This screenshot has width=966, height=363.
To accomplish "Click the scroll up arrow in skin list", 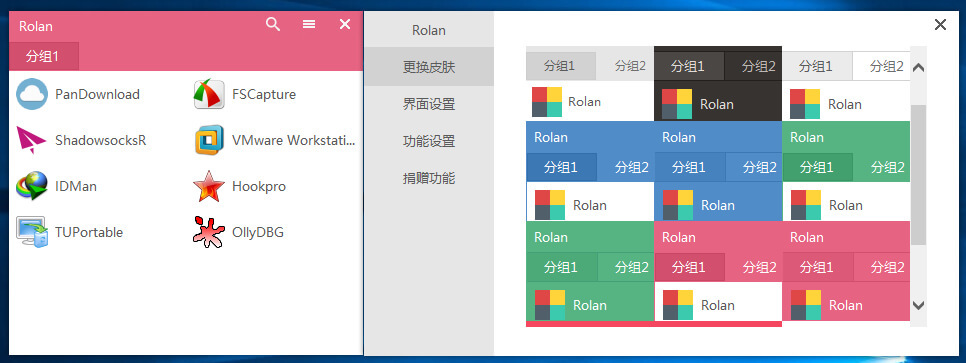I will (918, 67).
